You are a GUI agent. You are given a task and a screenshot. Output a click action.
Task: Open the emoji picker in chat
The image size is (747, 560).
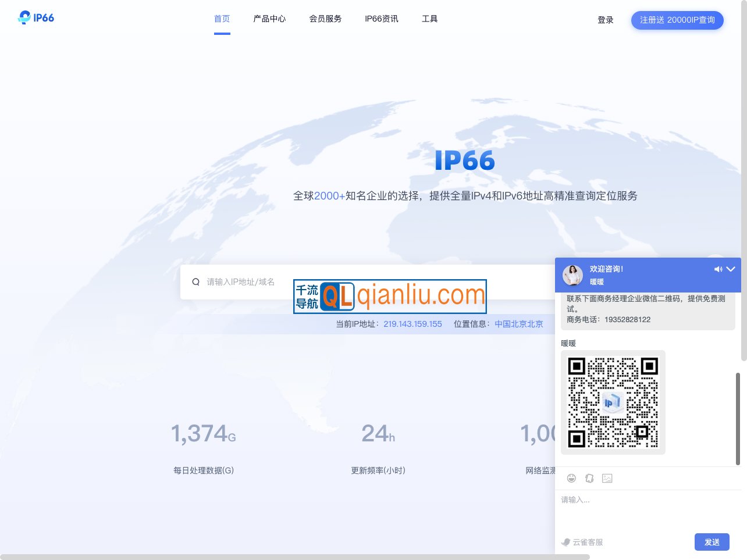coord(571,478)
